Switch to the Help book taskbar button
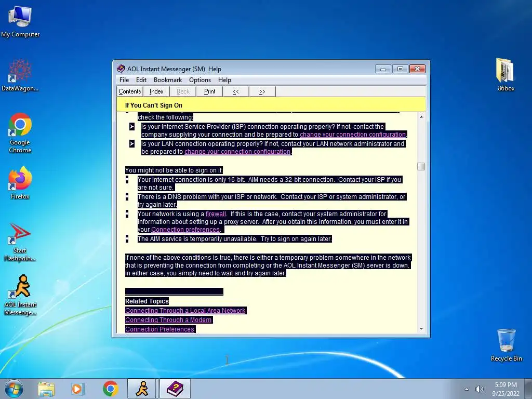 pos(175,389)
